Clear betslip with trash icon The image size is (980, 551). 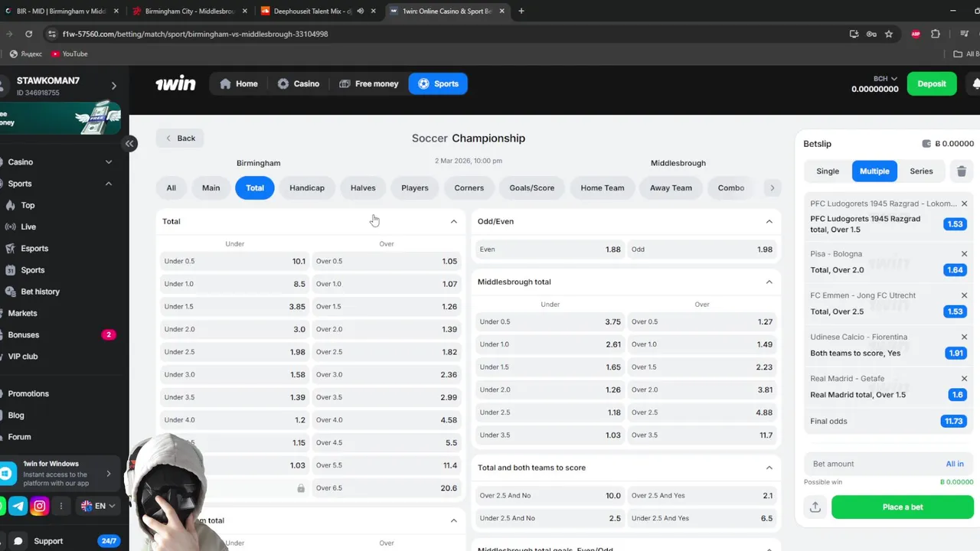[x=962, y=171]
